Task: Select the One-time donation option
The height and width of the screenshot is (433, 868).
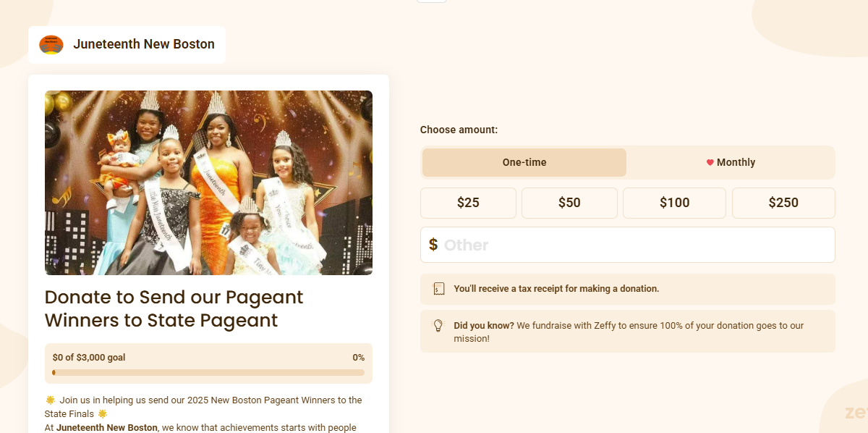Action: pyautogui.click(x=524, y=162)
